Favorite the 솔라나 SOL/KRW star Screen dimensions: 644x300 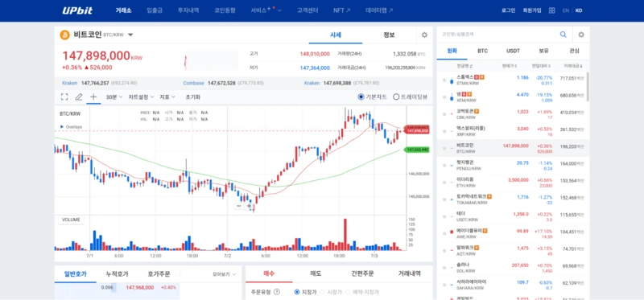[x=444, y=268]
